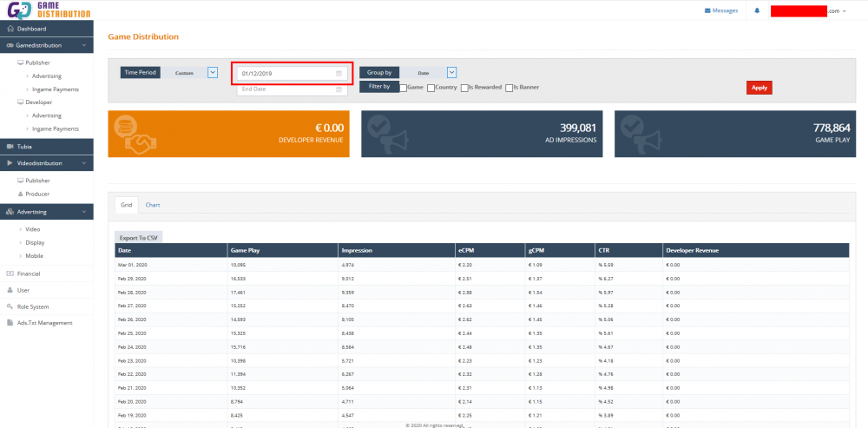This screenshot has width=868, height=428.
Task: Click the Dashboard home icon
Action: coord(10,29)
